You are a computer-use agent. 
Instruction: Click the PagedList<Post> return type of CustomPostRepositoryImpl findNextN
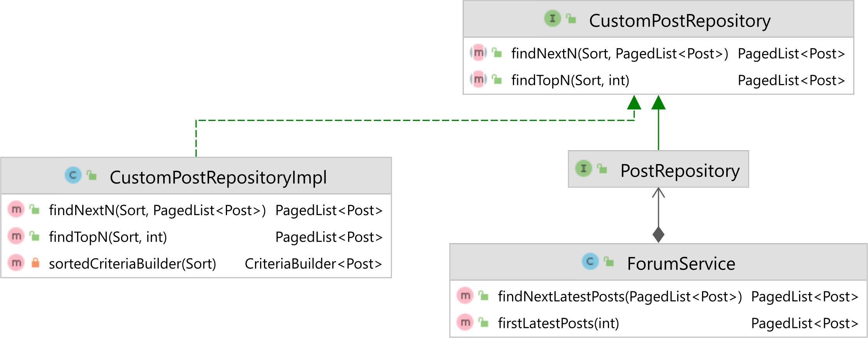pyautogui.click(x=329, y=210)
